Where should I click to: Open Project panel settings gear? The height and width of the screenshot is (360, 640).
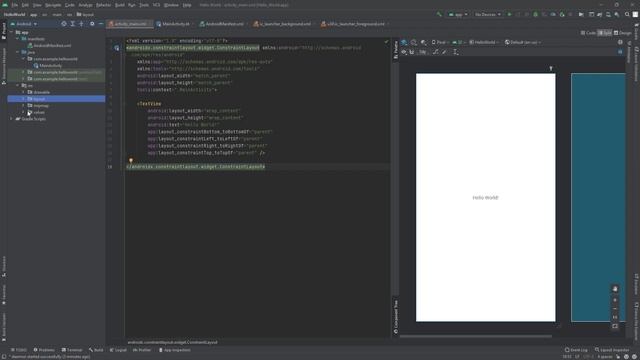pos(92,24)
